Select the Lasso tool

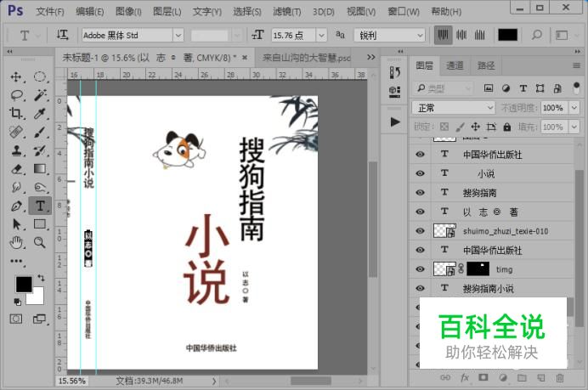point(16,95)
